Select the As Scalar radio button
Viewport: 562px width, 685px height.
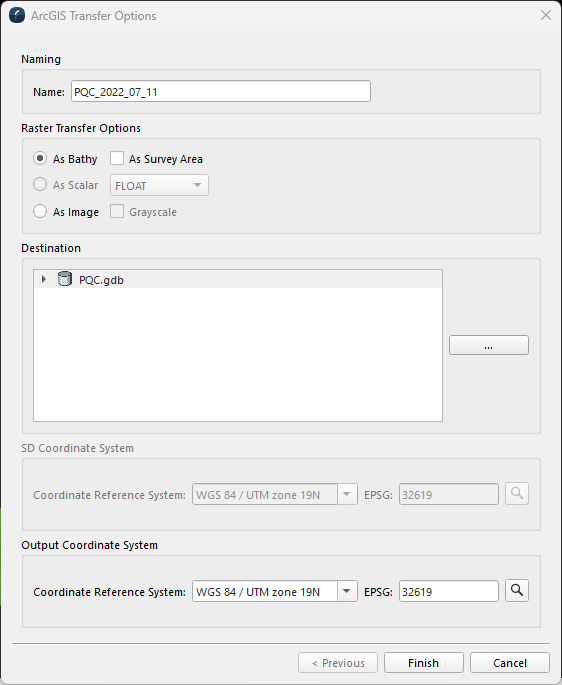click(x=40, y=185)
